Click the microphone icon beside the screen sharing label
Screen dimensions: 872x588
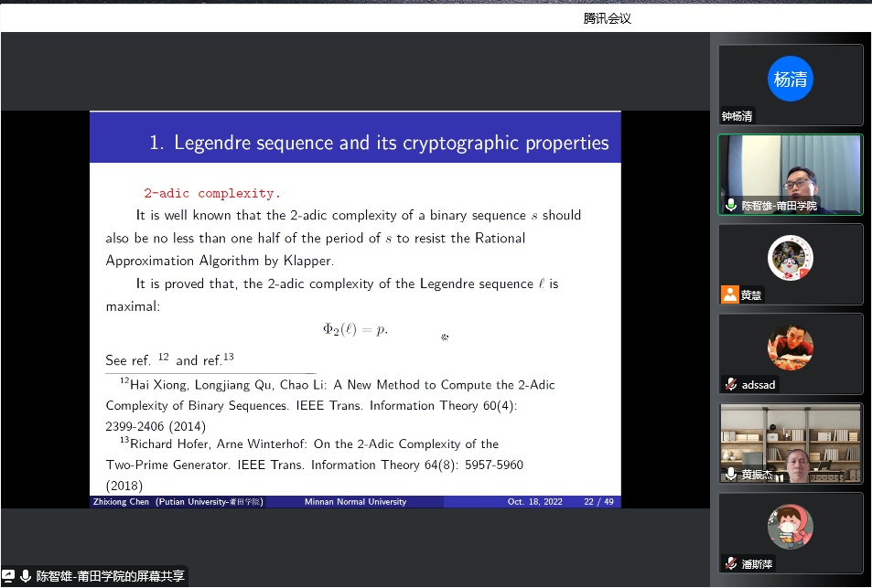pos(25,576)
